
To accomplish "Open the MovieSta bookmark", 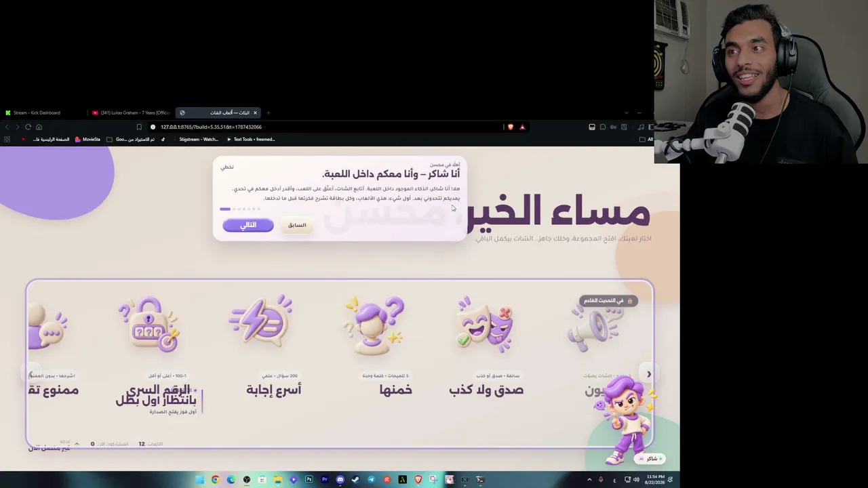I will click(87, 140).
